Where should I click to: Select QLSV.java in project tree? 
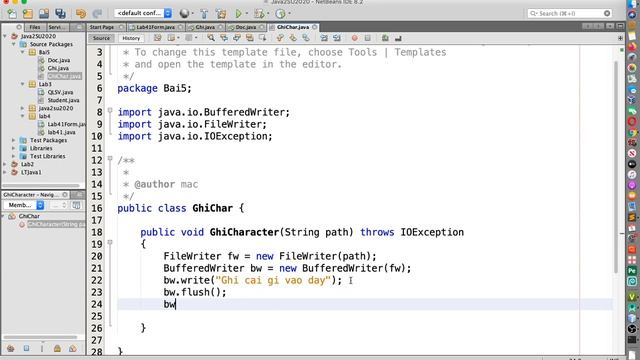pos(60,92)
